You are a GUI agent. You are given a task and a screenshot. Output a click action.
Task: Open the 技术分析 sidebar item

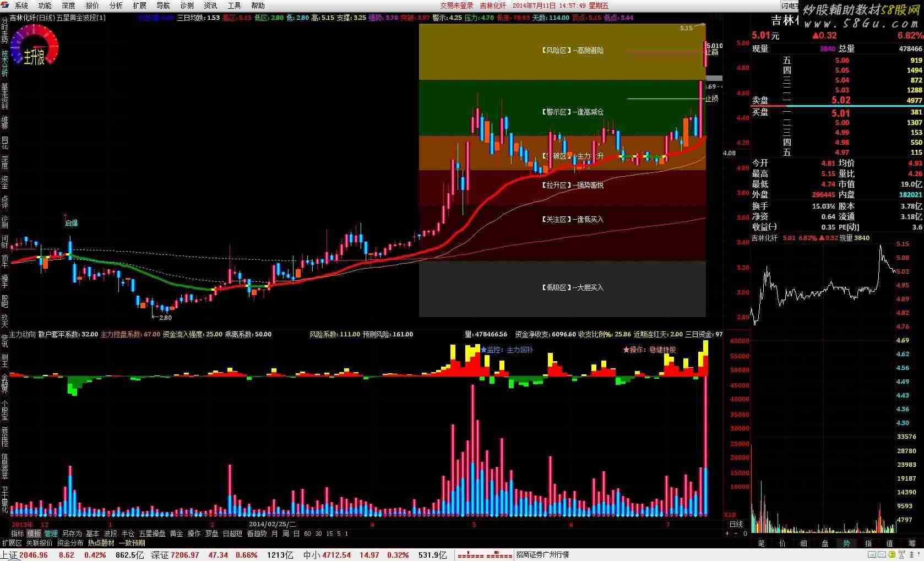tap(4, 63)
